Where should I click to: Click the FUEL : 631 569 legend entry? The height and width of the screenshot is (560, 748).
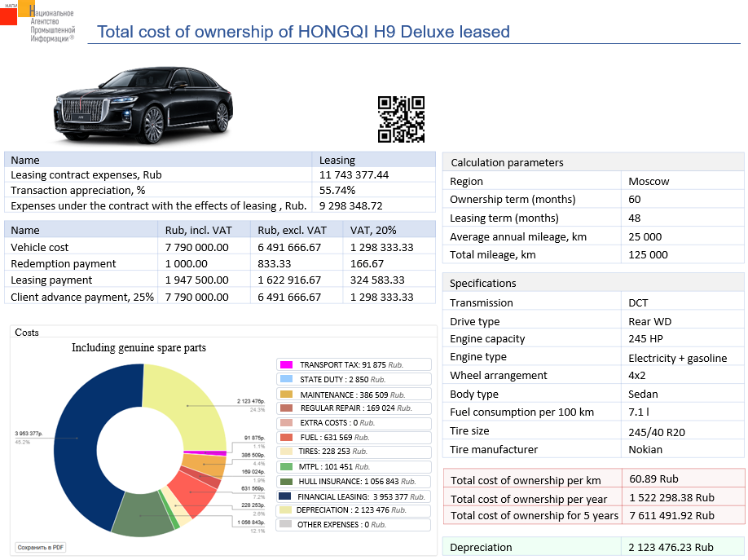354,437
